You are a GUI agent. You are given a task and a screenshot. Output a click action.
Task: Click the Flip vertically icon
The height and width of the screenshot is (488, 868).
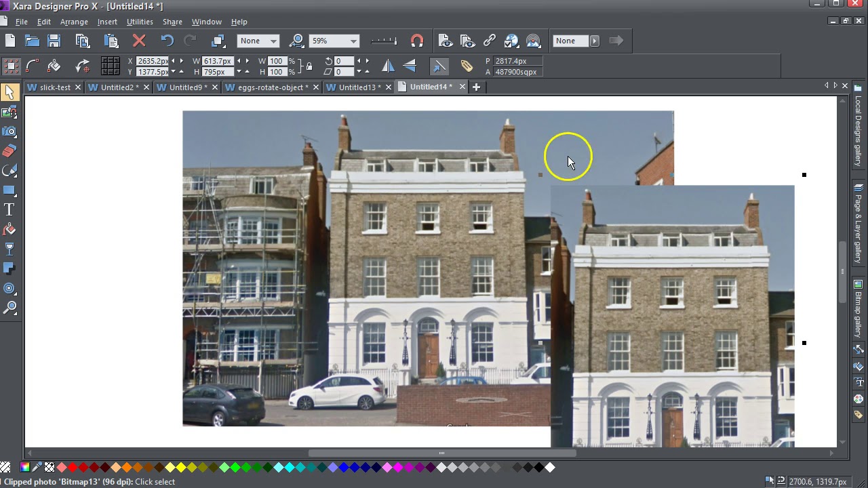[410, 66]
